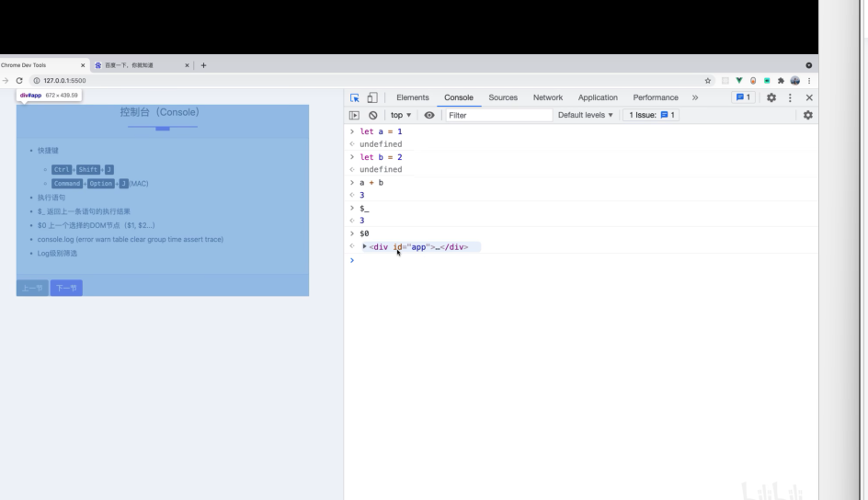Image resolution: width=868 pixels, height=500 pixels.
Task: Click the browser forward arrow
Action: pos(5,81)
